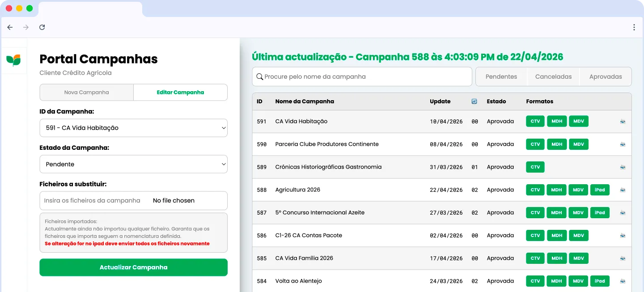
Task: Click MDH badge for CA Vida Família 2026
Action: [x=557, y=258]
